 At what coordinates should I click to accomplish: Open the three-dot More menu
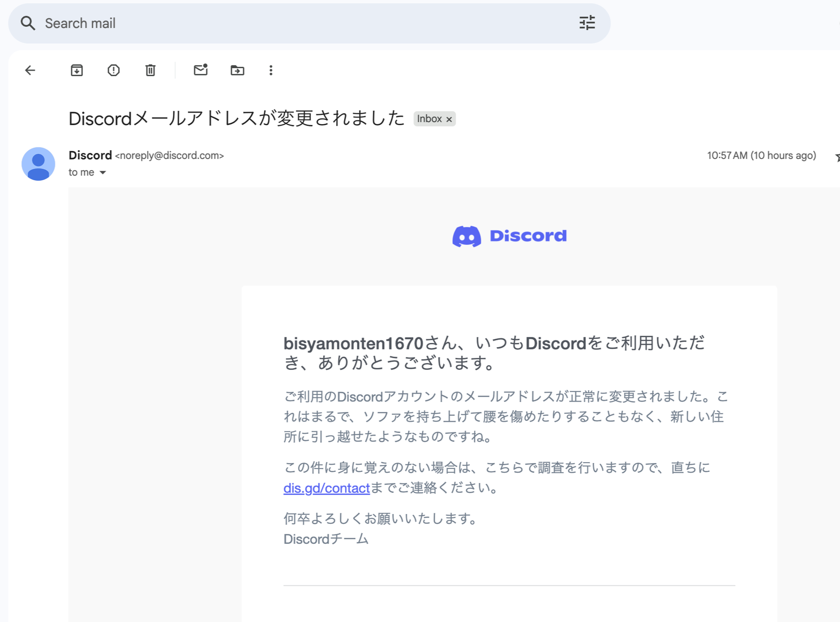pos(271,70)
